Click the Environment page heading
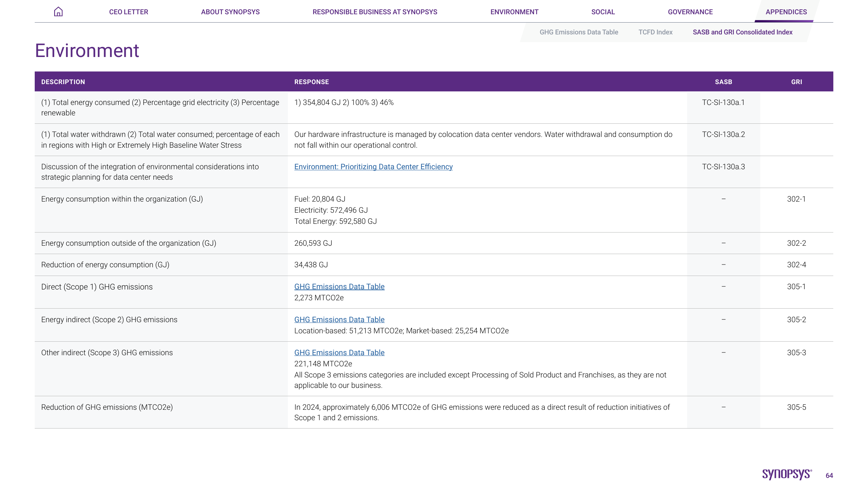 coord(87,51)
